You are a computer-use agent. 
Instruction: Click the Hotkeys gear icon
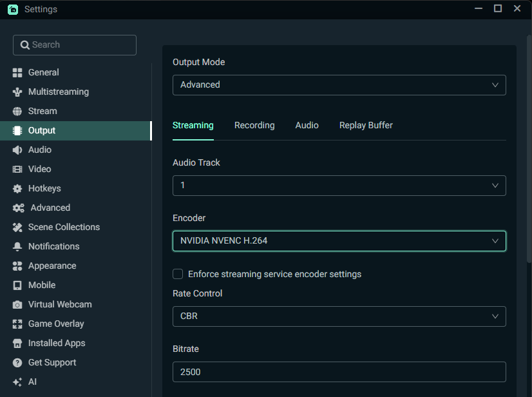point(17,189)
